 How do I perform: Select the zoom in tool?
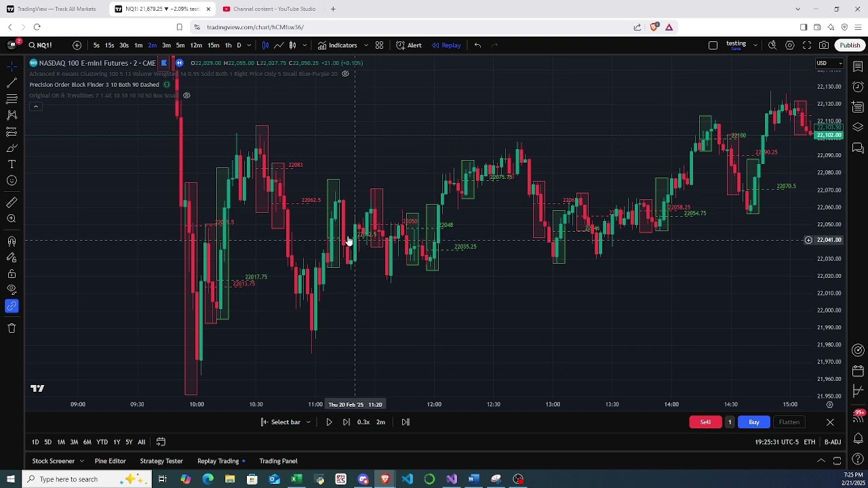point(12,219)
